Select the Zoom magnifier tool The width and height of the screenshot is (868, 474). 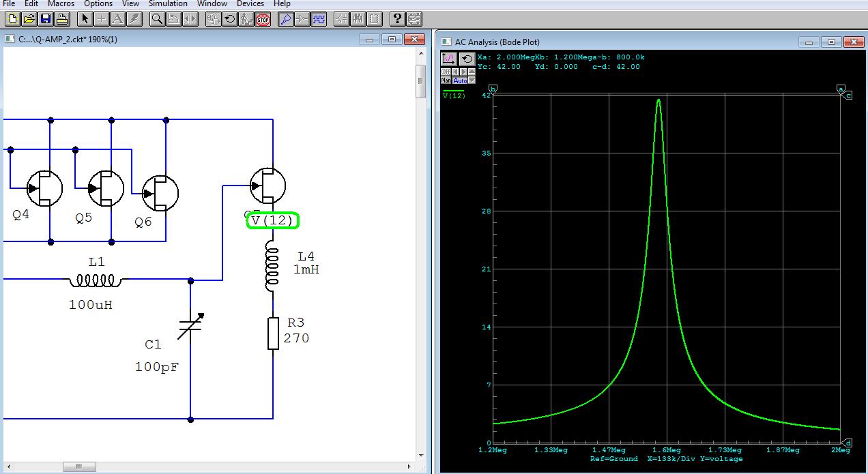click(x=157, y=19)
